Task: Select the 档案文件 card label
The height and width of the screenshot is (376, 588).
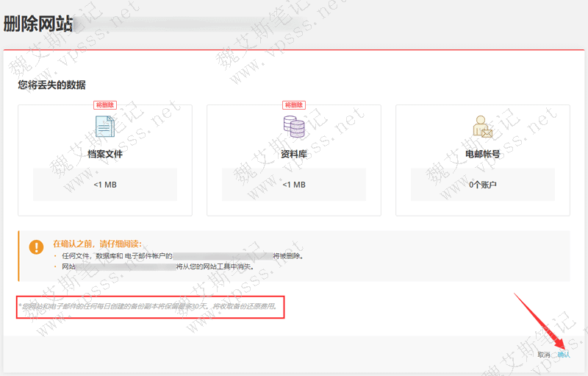Action: [105, 154]
